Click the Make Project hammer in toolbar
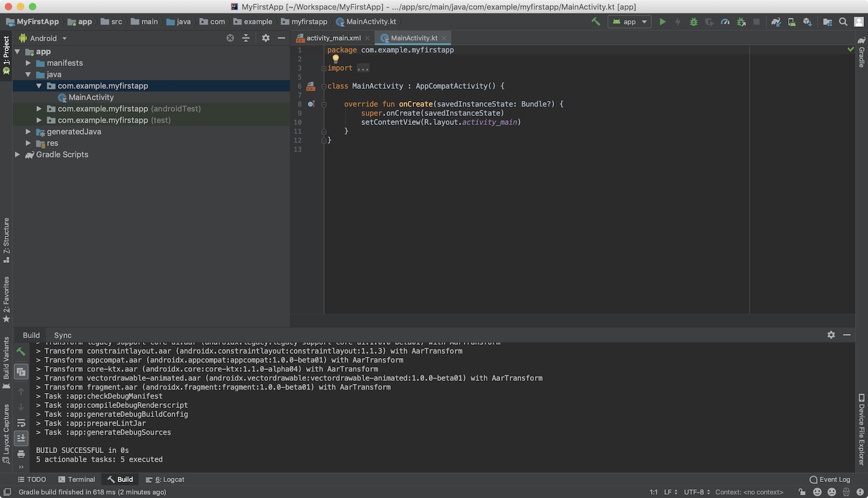868x498 pixels. point(596,22)
